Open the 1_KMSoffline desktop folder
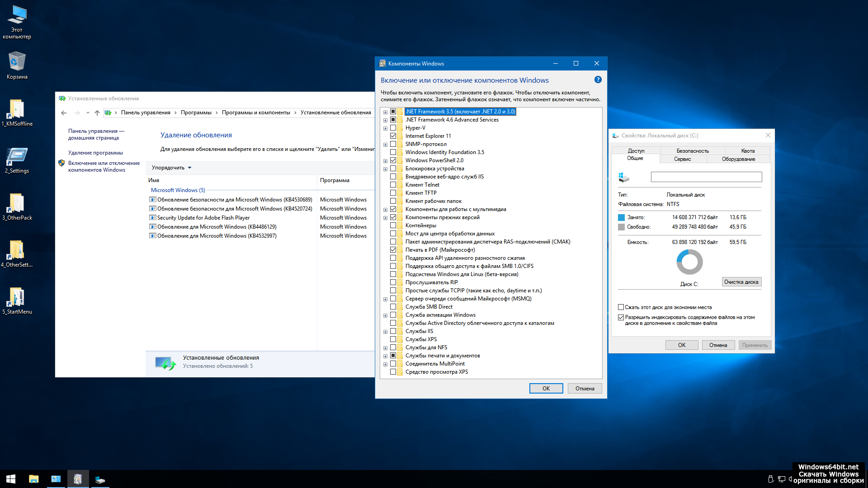Screen dimensions: 868x488 coord(17,113)
